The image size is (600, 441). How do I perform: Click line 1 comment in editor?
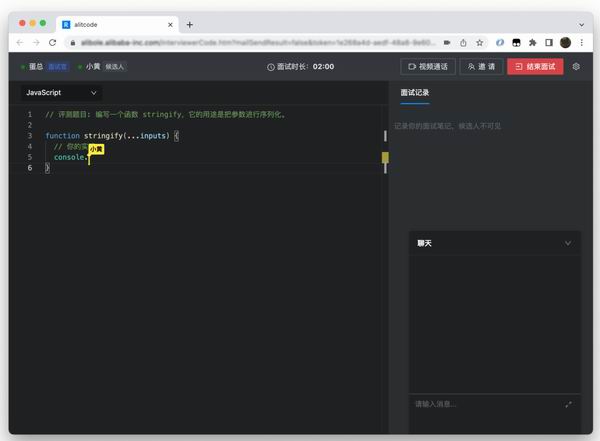[165, 114]
